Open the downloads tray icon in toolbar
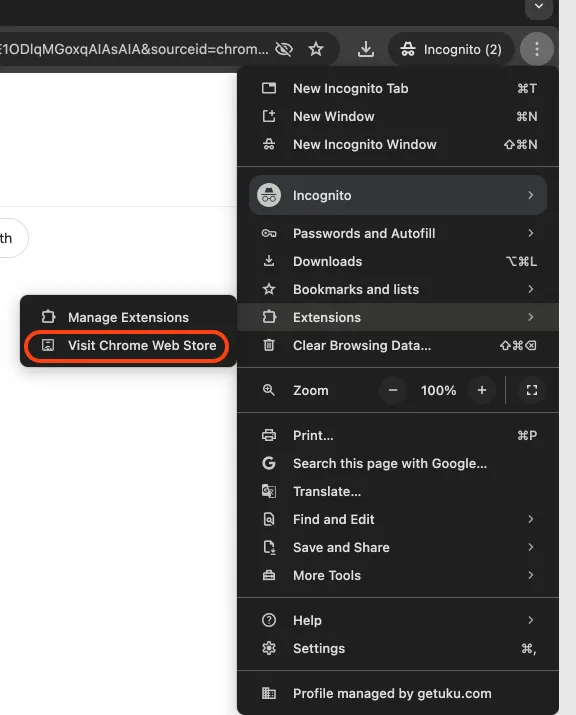The height and width of the screenshot is (715, 576). [365, 49]
